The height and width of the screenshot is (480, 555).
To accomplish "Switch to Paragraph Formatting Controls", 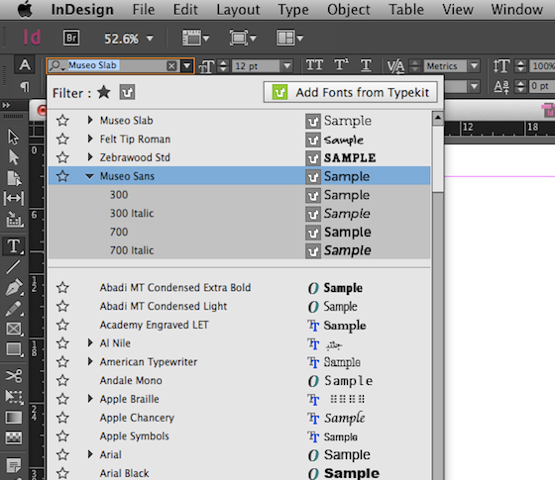I will [x=24, y=86].
